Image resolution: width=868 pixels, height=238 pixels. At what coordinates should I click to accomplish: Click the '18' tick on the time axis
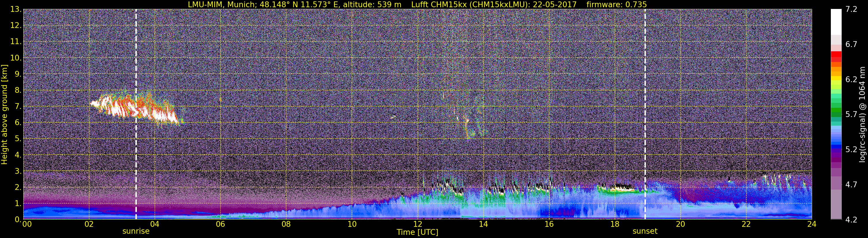coord(614,224)
